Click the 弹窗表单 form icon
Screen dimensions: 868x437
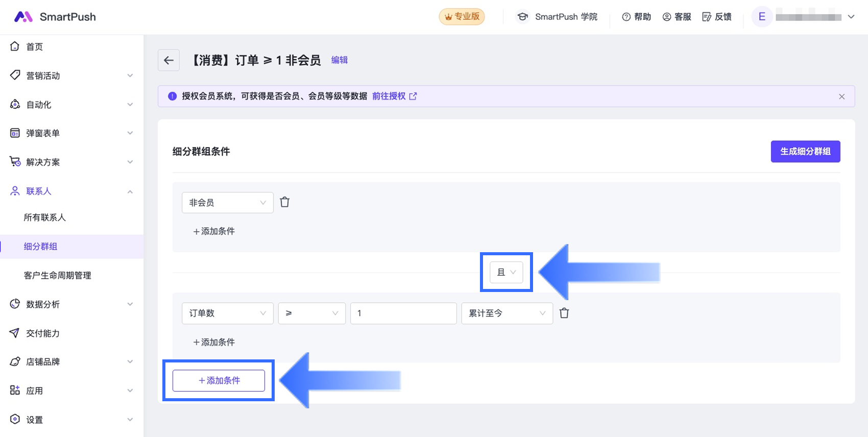15,133
